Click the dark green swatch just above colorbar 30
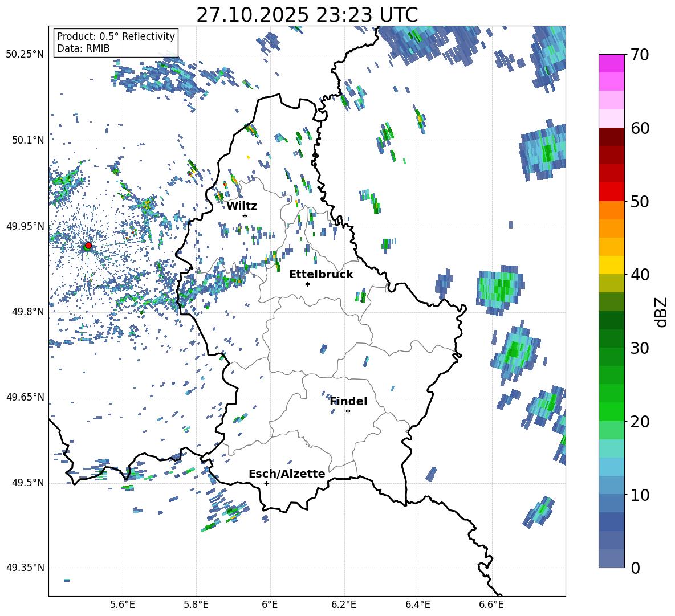This screenshot has width=675, height=616. click(612, 338)
